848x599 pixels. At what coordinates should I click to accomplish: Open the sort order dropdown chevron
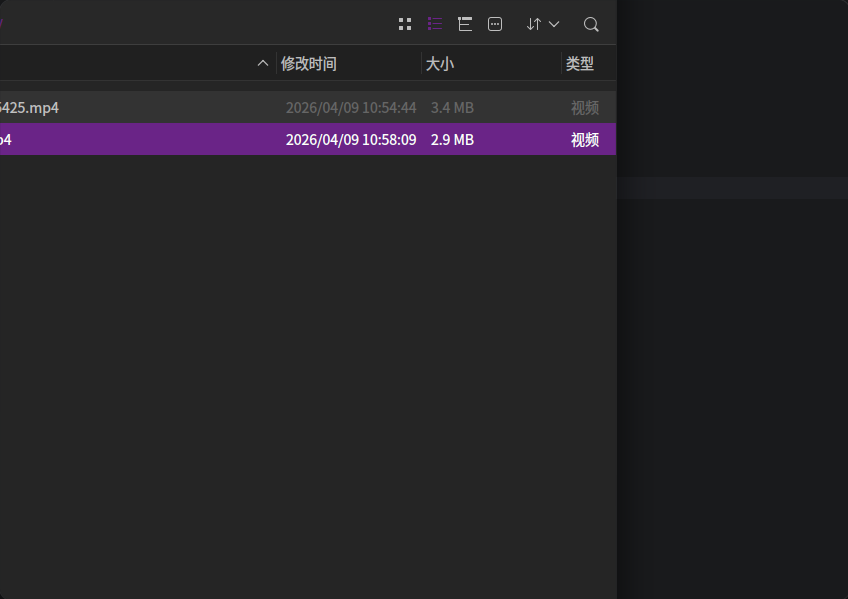click(x=553, y=23)
